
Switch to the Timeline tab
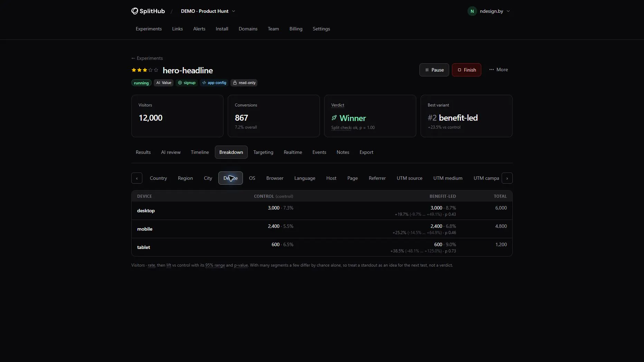[x=200, y=152]
